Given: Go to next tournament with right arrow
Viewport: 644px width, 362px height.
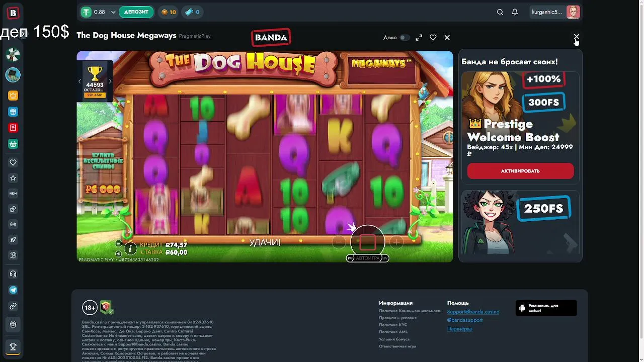Looking at the screenshot, I should pos(110,81).
